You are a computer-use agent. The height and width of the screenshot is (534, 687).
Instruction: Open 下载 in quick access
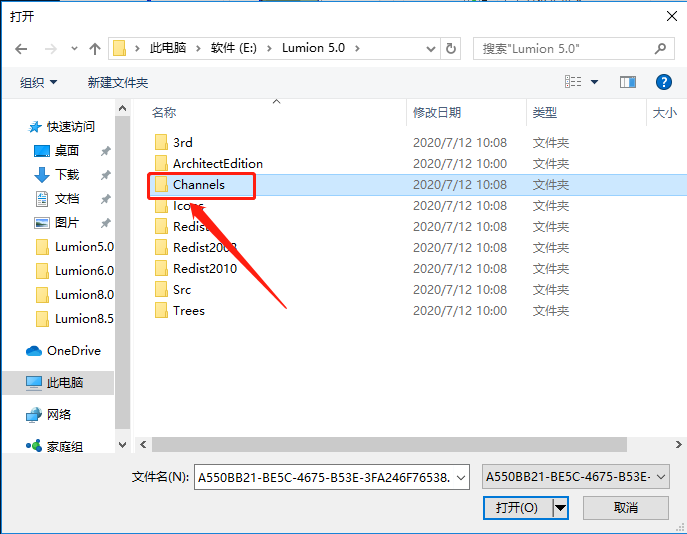57,175
